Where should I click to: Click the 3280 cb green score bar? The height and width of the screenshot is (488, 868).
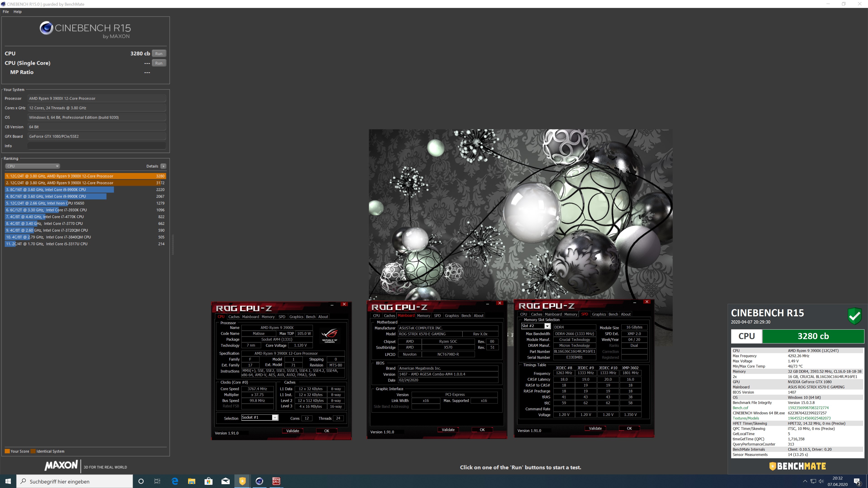pos(813,336)
